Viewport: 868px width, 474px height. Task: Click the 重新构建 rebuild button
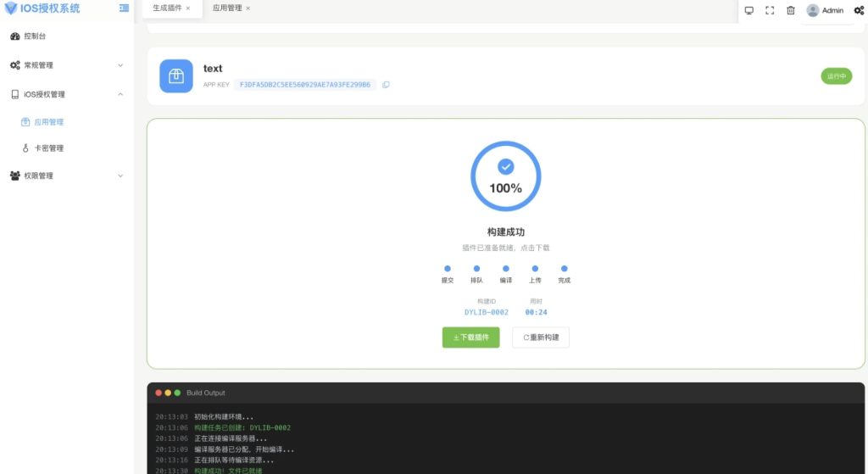540,337
